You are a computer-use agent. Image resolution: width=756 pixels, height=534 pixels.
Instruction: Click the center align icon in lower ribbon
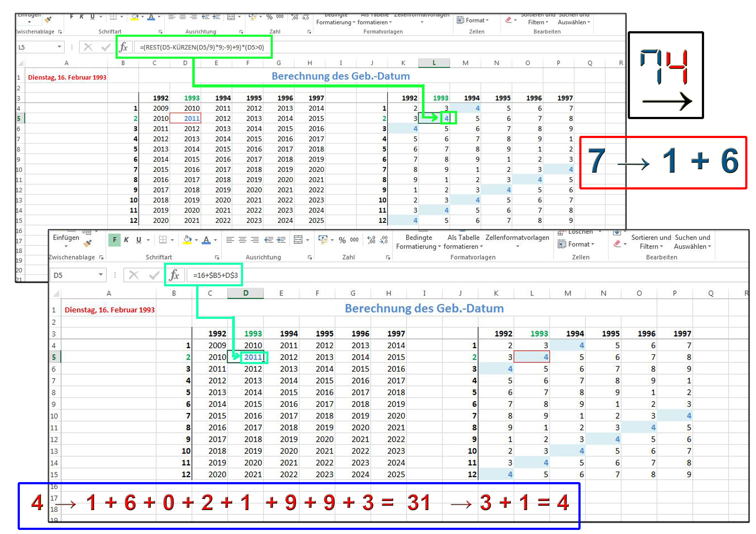(242, 240)
